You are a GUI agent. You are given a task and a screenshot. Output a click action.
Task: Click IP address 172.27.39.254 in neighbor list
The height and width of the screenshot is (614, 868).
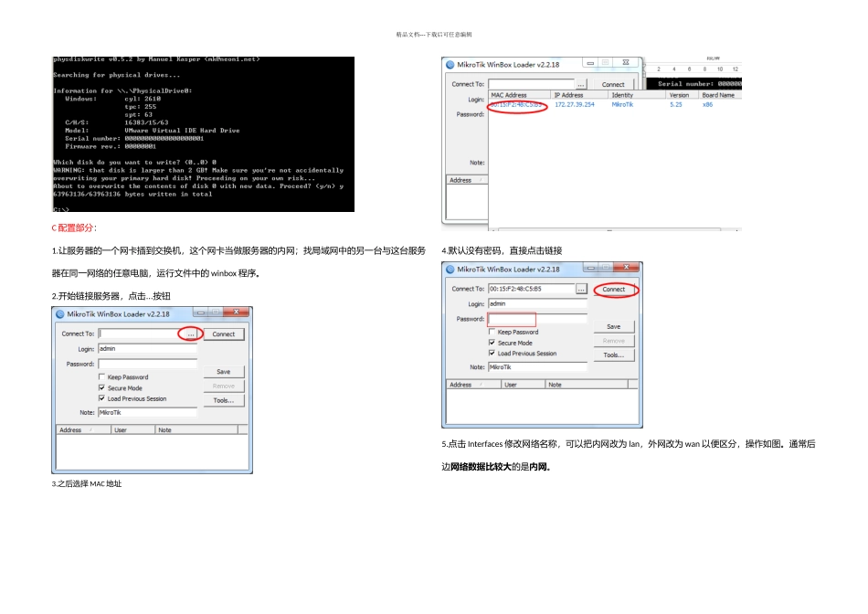click(575, 105)
